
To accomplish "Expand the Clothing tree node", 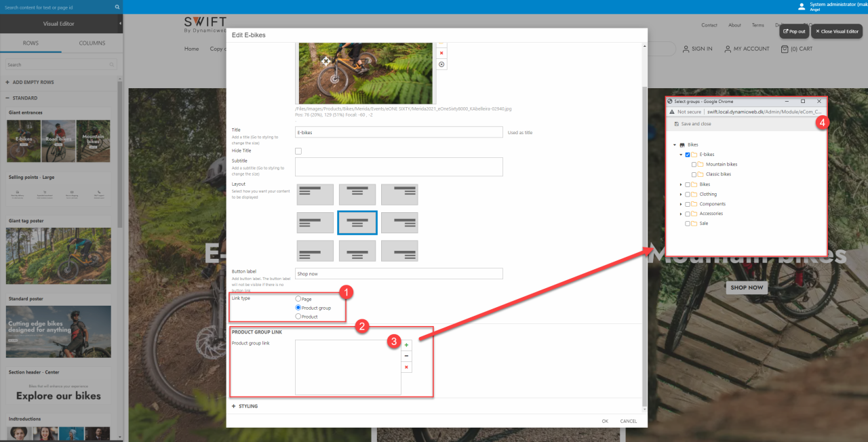I will 681,195.
